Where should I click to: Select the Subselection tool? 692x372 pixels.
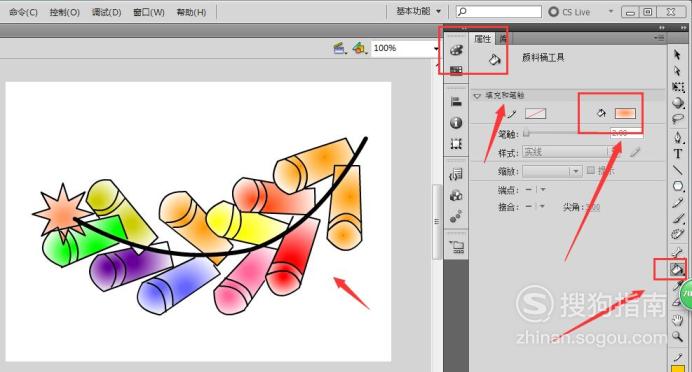click(677, 71)
